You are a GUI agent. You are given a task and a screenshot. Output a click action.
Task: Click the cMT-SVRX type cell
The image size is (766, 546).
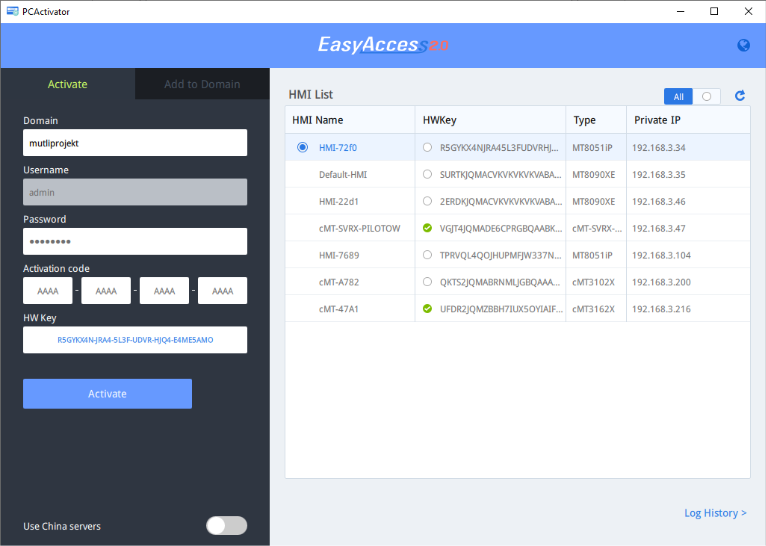pos(597,228)
